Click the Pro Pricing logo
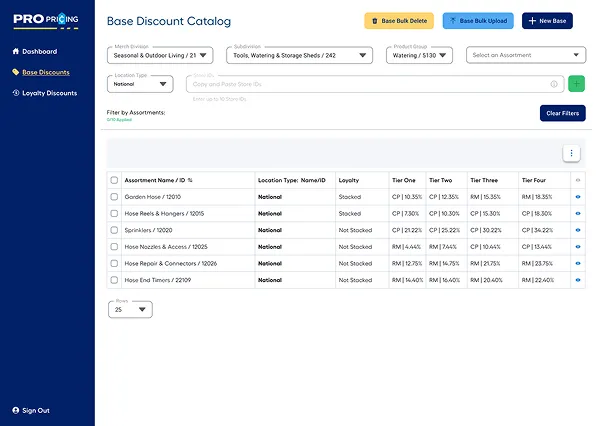 (x=46, y=20)
